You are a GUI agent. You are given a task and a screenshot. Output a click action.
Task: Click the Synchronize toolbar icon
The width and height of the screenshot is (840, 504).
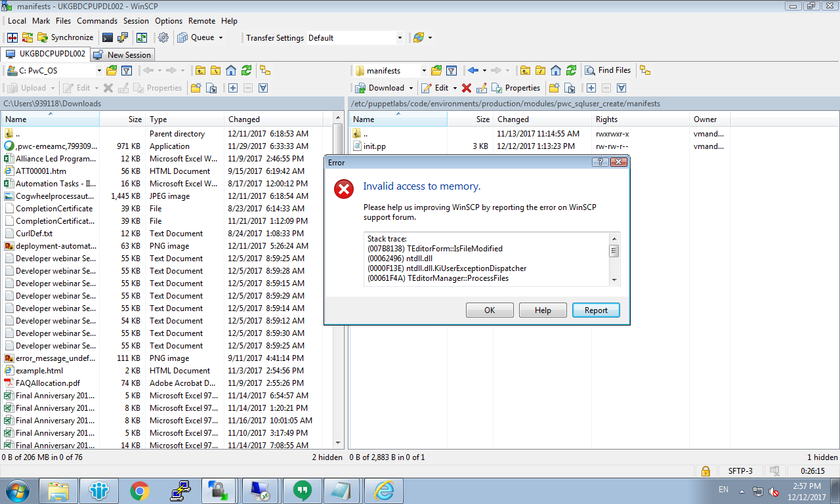66,38
